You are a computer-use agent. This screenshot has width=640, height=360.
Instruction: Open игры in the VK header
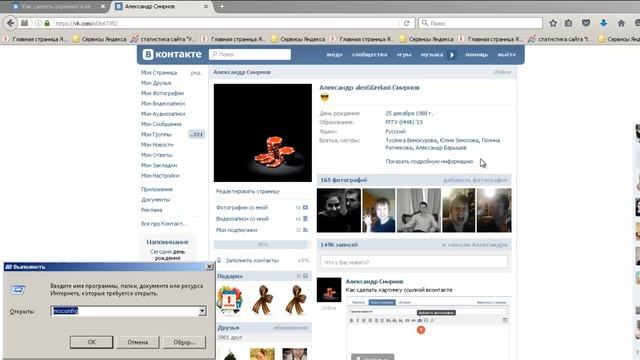[x=404, y=54]
